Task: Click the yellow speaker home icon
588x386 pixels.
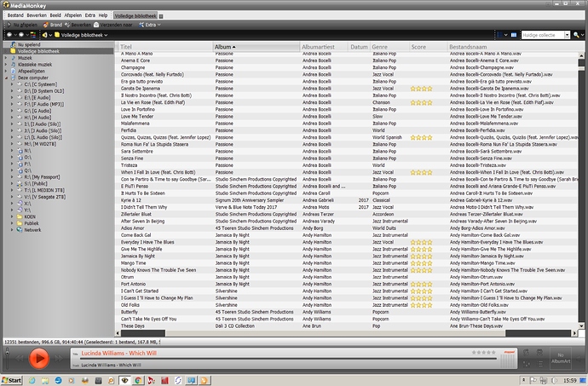Action: (44, 35)
